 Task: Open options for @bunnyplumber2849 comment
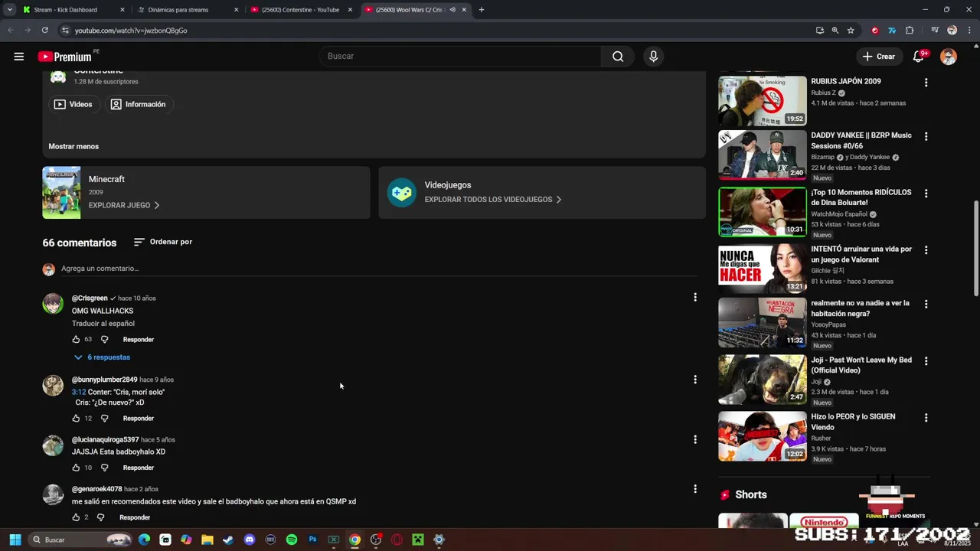coord(695,380)
